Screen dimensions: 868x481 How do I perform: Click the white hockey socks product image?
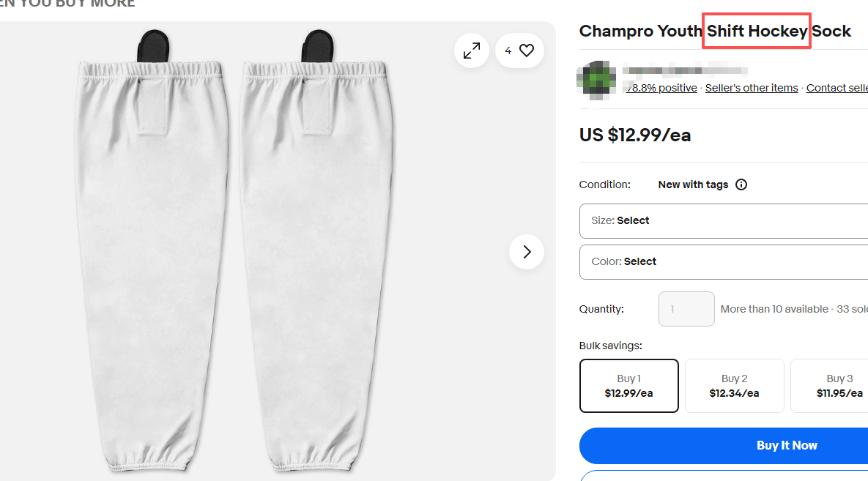[x=234, y=256]
